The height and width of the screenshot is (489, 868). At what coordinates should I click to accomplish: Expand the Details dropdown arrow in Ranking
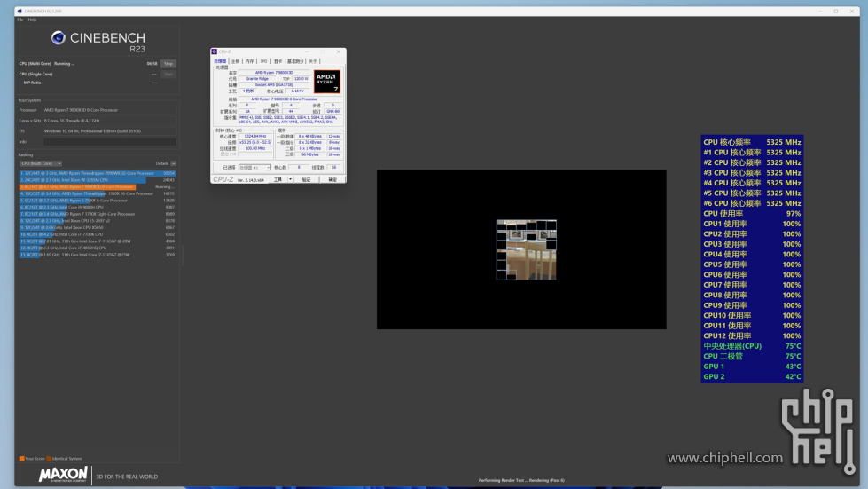click(x=173, y=163)
